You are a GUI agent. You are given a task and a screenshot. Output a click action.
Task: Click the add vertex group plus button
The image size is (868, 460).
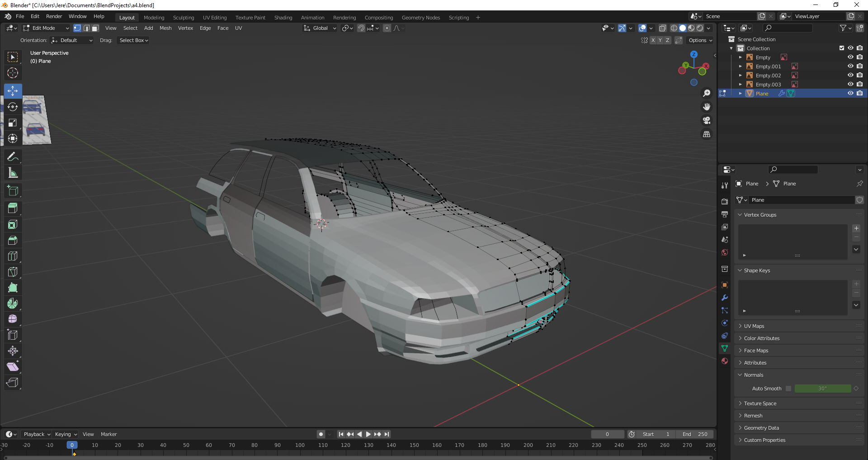pos(856,228)
